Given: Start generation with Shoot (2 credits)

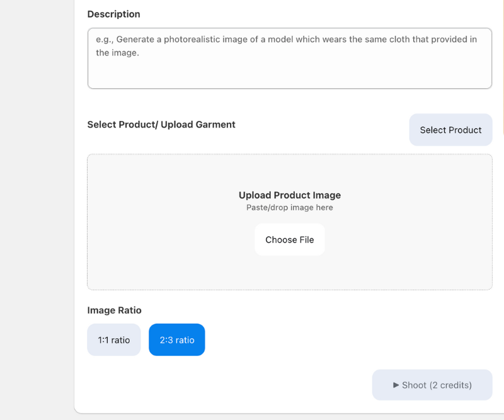Looking at the screenshot, I should [432, 385].
